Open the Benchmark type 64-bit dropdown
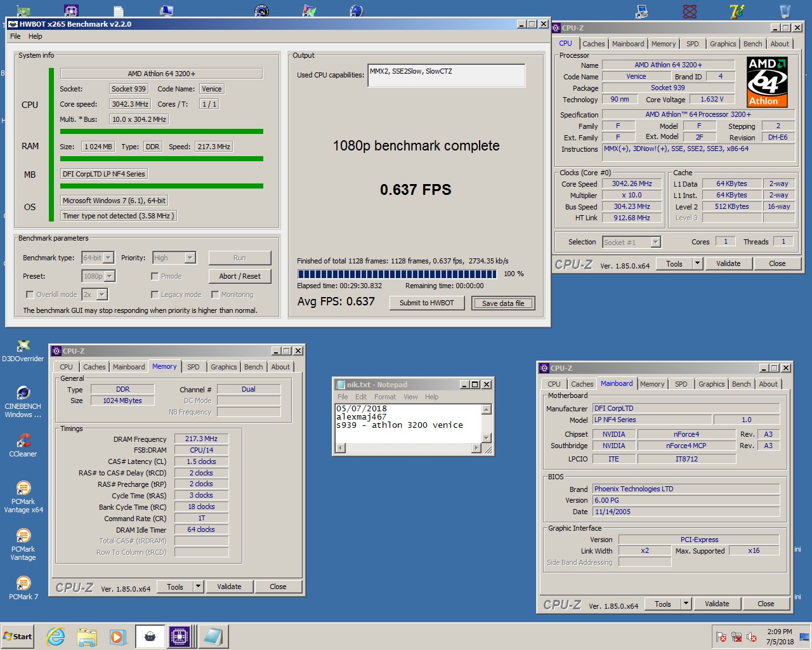 (108, 258)
